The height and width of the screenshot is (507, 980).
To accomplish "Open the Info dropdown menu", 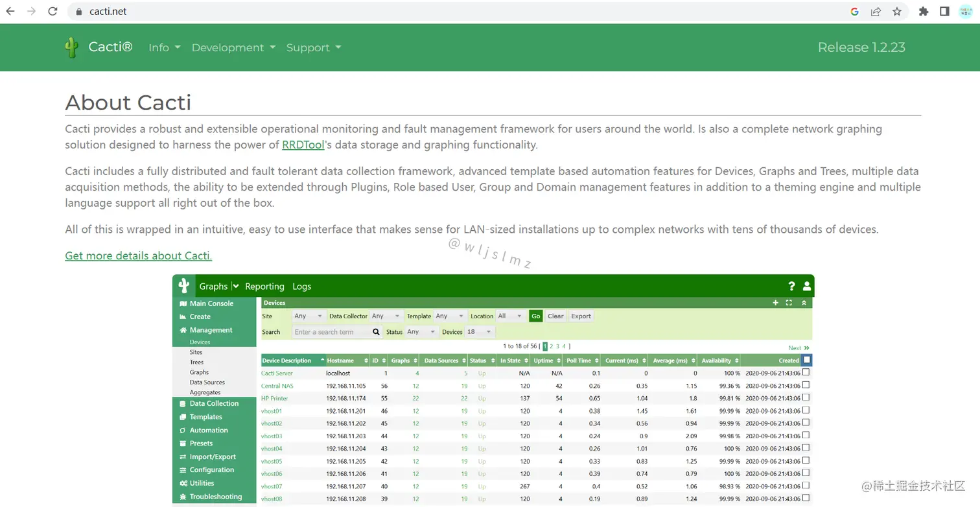I will (x=165, y=47).
